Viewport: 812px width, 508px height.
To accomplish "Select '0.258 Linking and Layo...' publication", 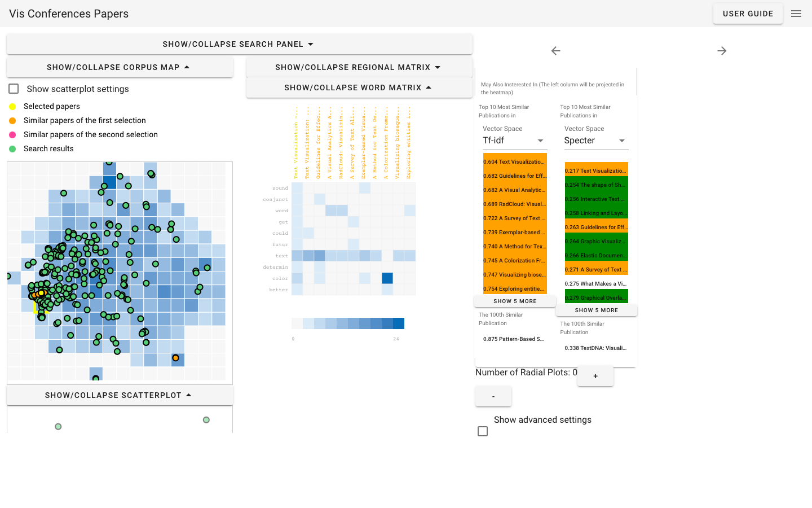I will (597, 213).
